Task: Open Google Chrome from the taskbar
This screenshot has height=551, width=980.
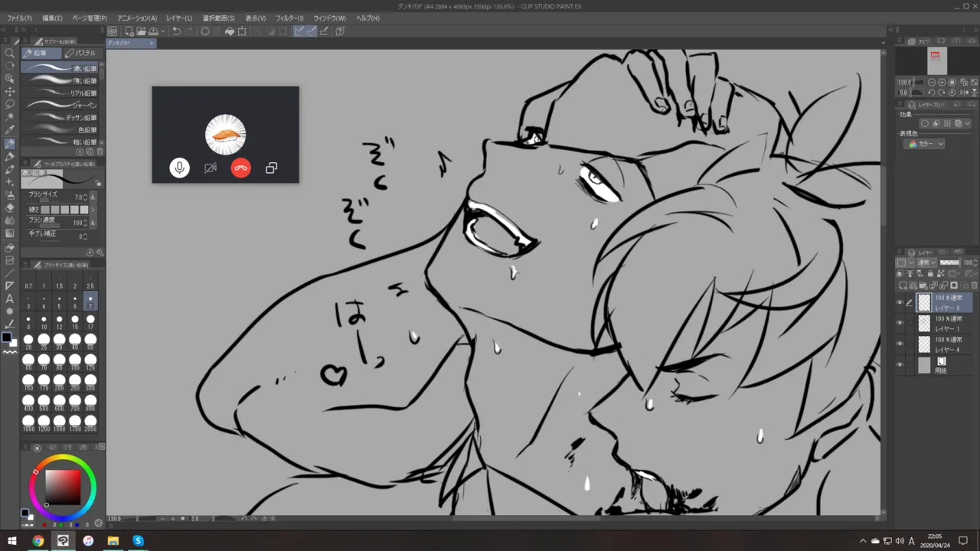Action: coord(38,541)
